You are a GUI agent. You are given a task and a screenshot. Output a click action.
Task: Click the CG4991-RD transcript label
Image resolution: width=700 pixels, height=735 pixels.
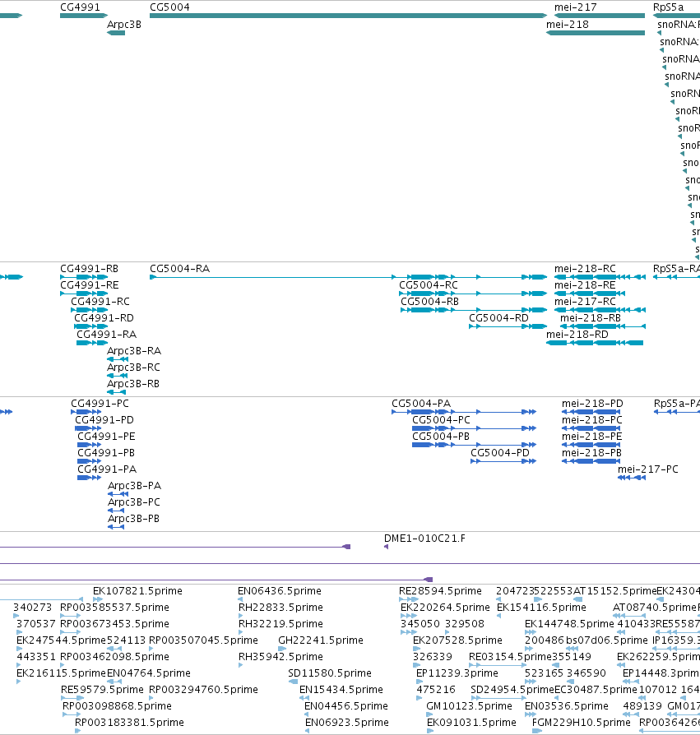tap(104, 318)
